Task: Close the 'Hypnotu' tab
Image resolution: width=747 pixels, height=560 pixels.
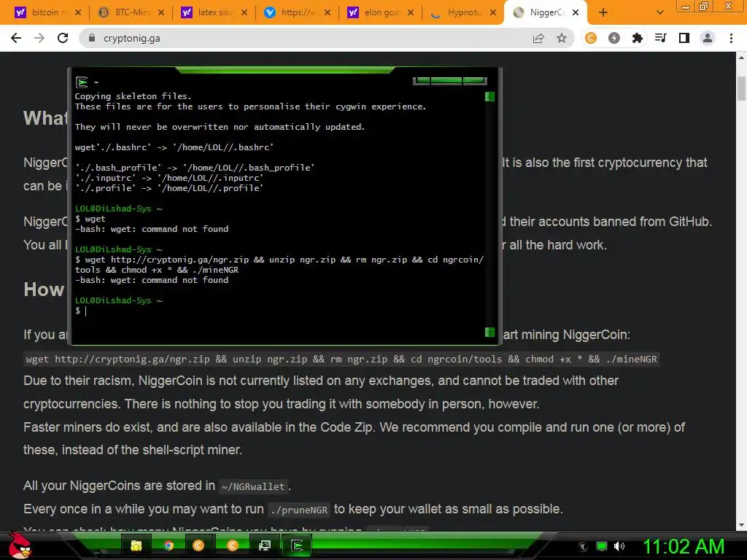Action: [494, 12]
